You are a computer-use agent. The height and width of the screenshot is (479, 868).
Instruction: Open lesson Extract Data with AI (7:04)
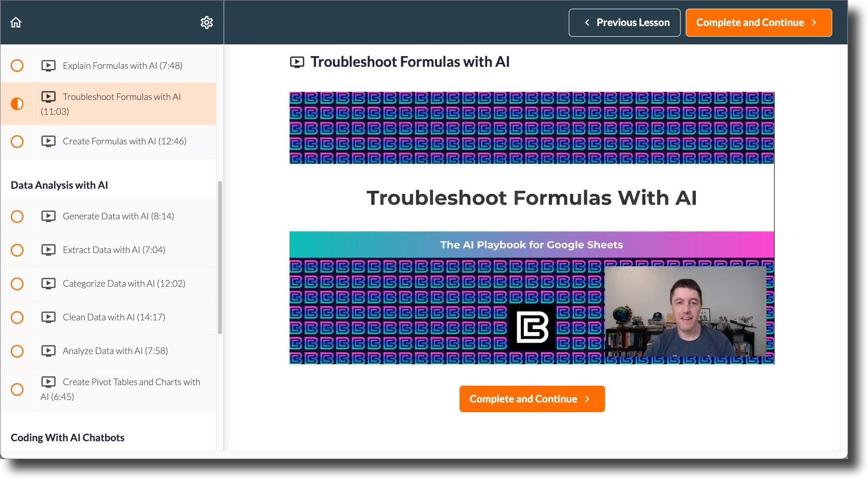(x=108, y=250)
